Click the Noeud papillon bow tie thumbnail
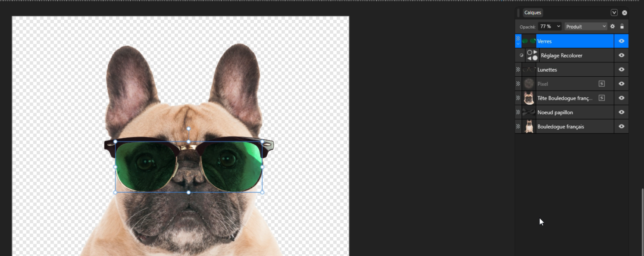This screenshot has width=644, height=256. (x=529, y=112)
